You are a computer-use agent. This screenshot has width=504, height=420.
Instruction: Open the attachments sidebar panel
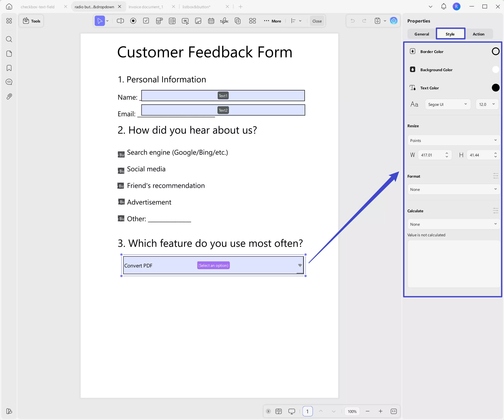point(9,96)
